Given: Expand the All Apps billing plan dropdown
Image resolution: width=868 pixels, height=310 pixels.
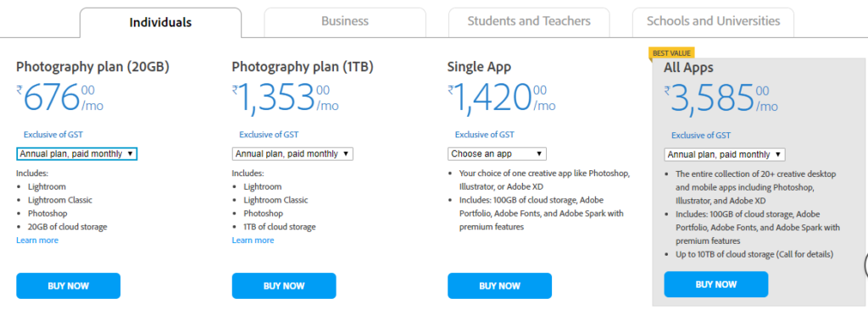Looking at the screenshot, I should (725, 154).
